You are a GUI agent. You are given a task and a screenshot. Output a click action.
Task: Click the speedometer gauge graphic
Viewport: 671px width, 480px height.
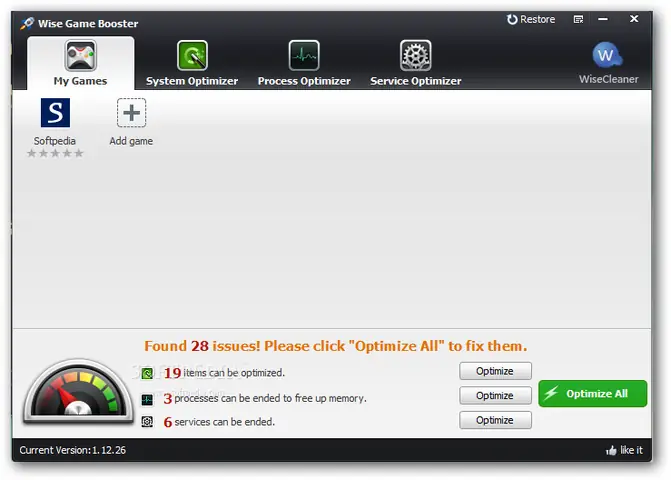click(x=78, y=391)
